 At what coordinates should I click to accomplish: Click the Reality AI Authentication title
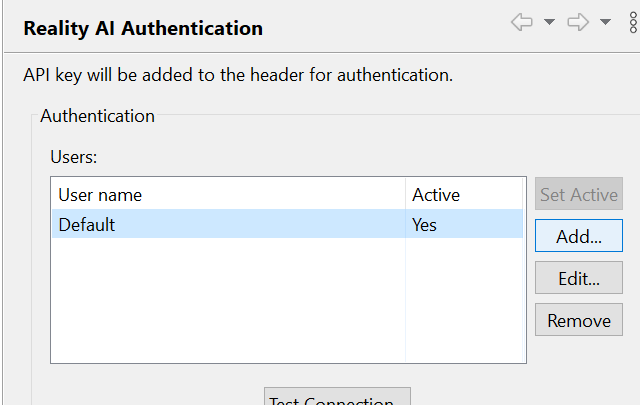click(x=143, y=28)
